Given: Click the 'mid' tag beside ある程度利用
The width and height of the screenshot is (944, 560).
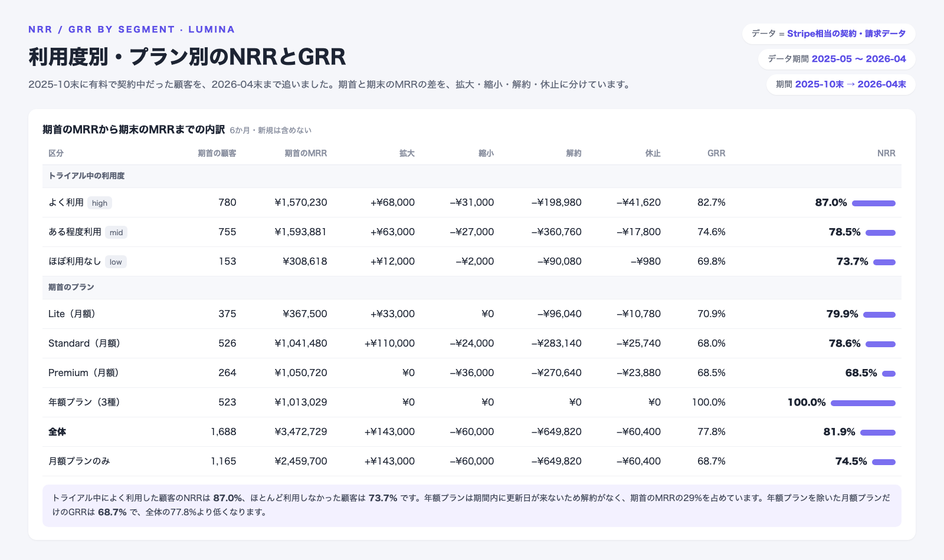Looking at the screenshot, I should pos(116,232).
